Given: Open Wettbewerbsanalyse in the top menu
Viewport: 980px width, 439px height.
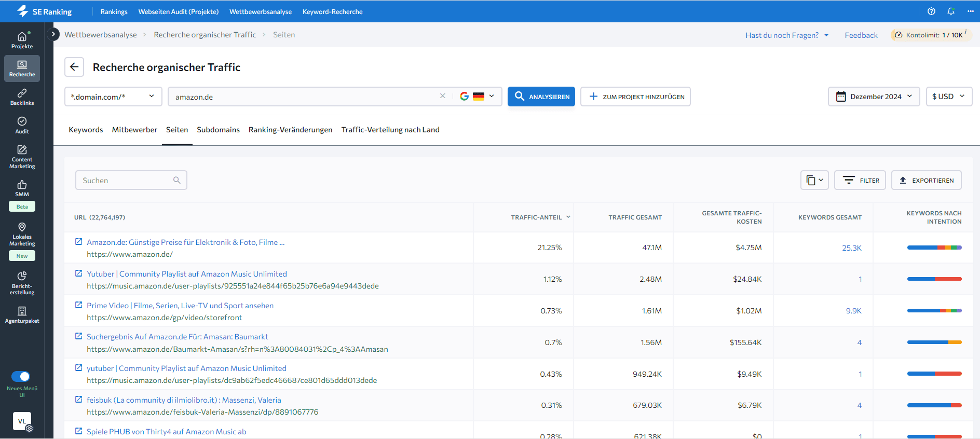Looking at the screenshot, I should (261, 11).
